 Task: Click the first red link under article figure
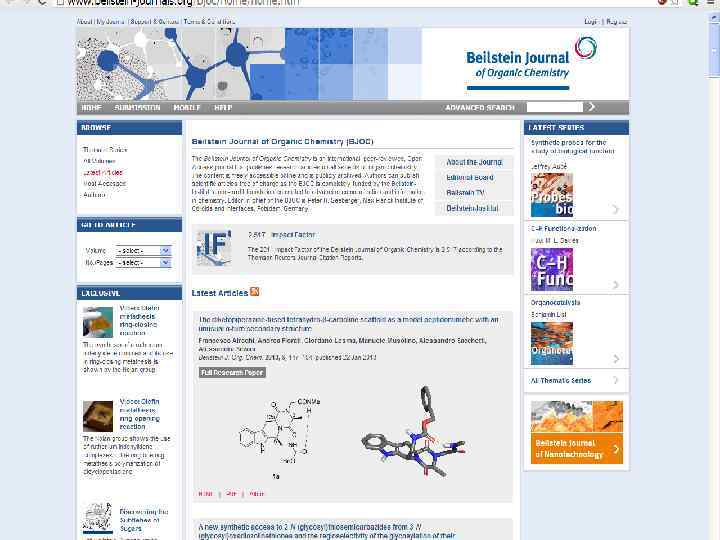pyautogui.click(x=205, y=494)
